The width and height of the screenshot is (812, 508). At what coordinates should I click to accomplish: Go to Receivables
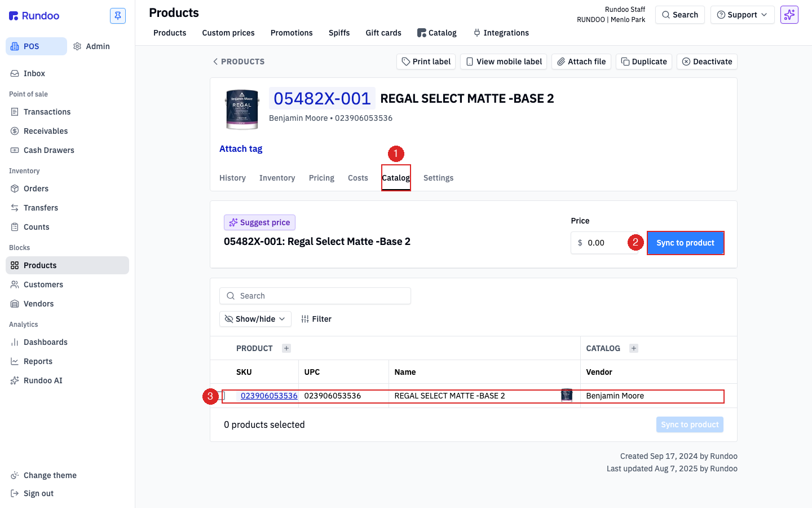click(x=68, y=131)
